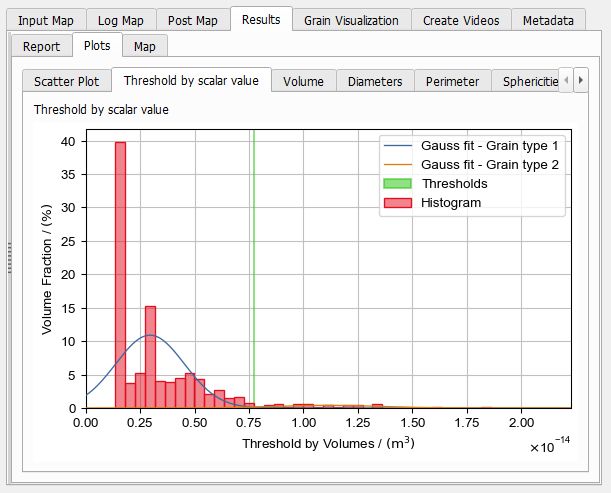The height and width of the screenshot is (493, 611).
Task: Click the partially shown Sphericities tab
Action: point(525,81)
